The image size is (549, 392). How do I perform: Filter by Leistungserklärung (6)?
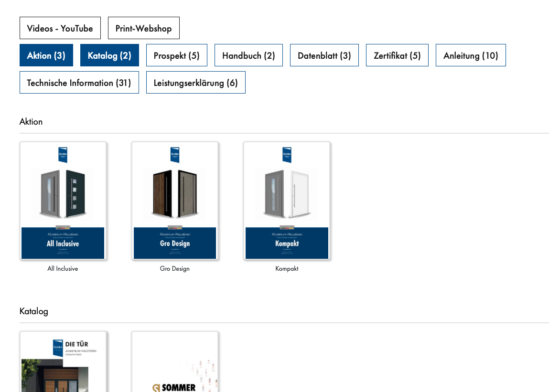(x=196, y=83)
